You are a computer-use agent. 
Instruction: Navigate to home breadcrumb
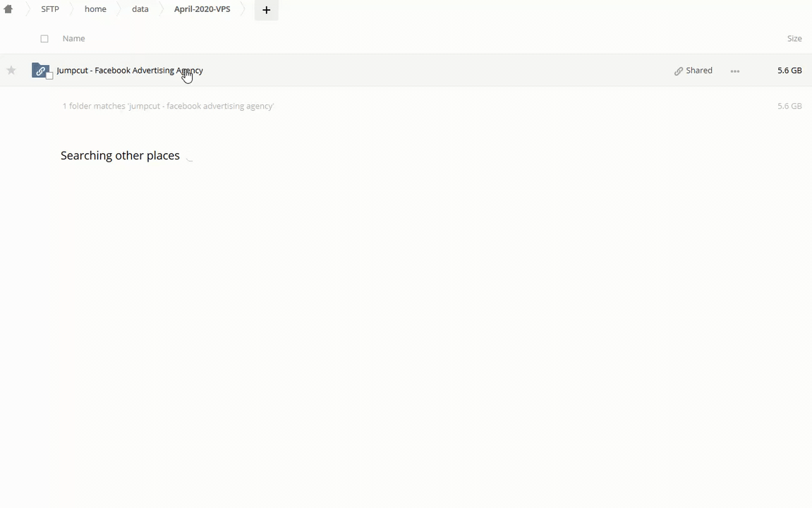95,8
